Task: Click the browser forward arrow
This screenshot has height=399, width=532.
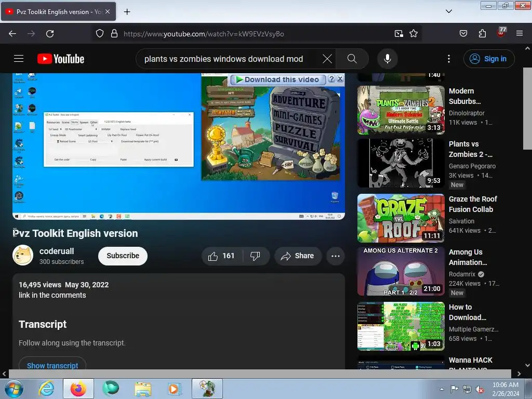Action: coord(31,34)
